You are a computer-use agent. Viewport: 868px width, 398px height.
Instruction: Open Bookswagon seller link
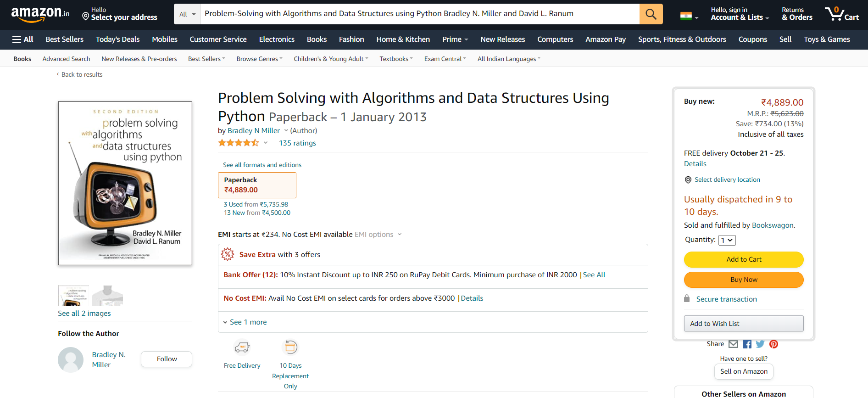click(x=773, y=225)
